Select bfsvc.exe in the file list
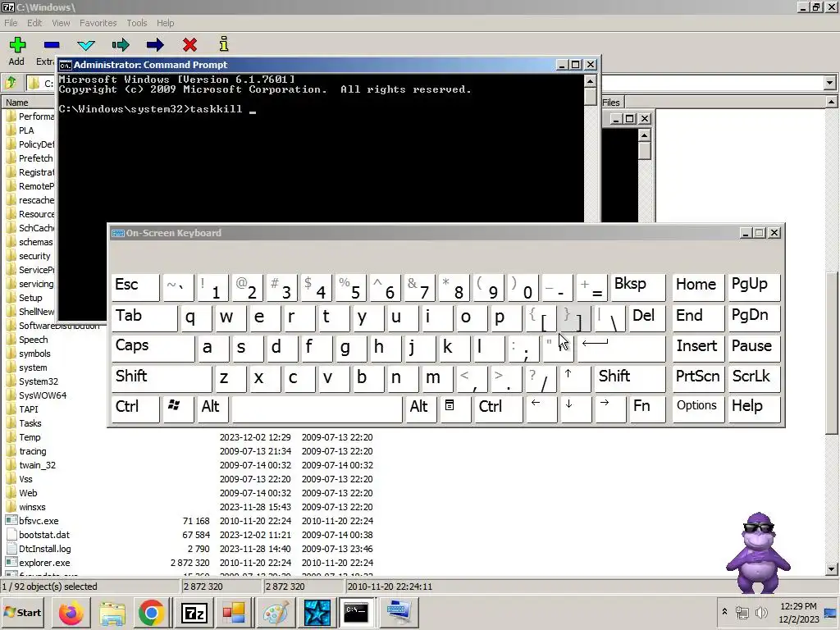Screen dimensions: 840x630 pos(39,521)
